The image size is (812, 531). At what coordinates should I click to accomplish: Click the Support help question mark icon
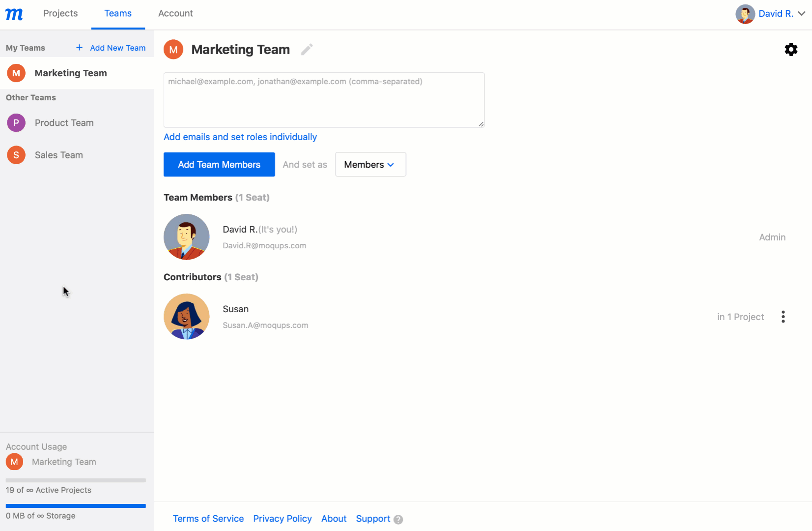tap(398, 520)
